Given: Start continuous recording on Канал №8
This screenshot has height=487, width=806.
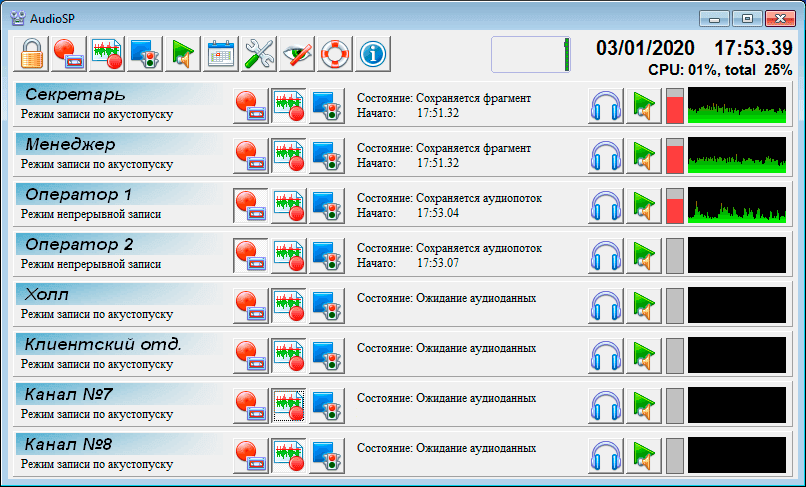Looking at the screenshot, I should tap(251, 455).
